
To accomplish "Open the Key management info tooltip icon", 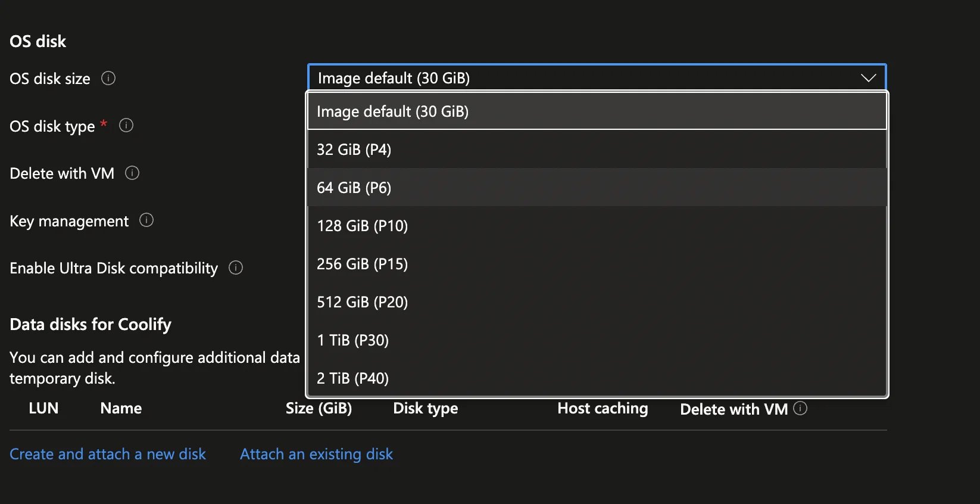I will point(146,220).
